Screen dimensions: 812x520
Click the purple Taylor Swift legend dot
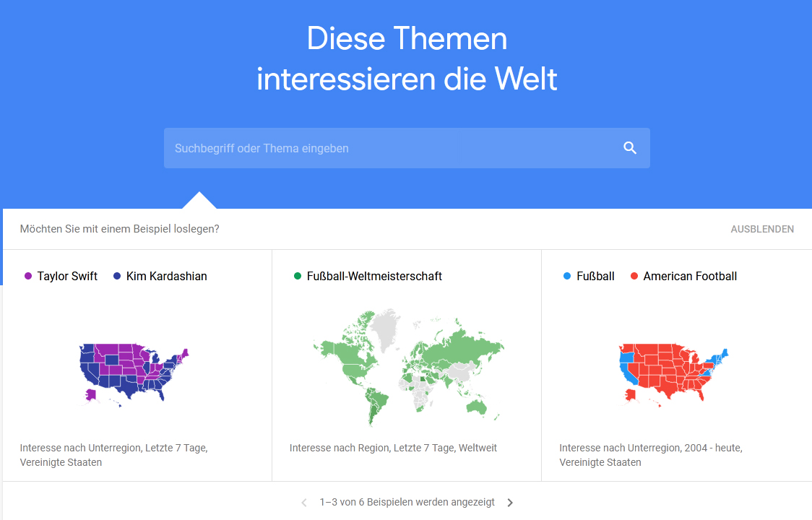[28, 276]
